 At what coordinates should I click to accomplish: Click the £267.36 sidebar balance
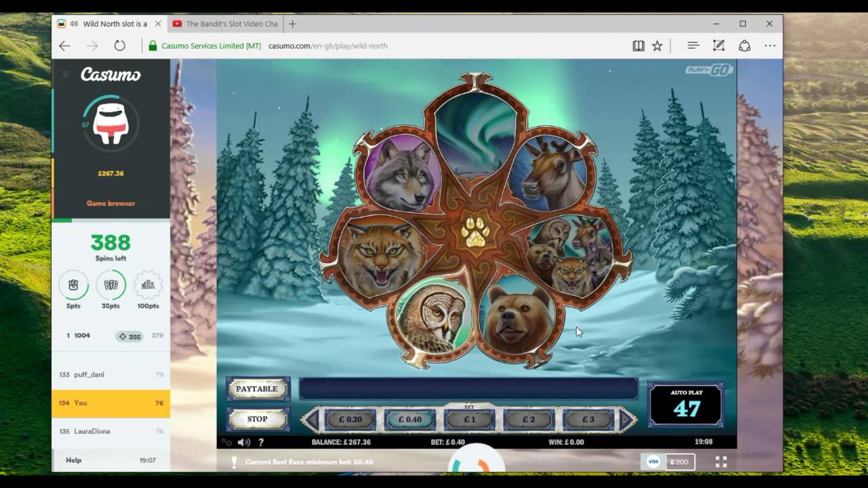(x=111, y=174)
